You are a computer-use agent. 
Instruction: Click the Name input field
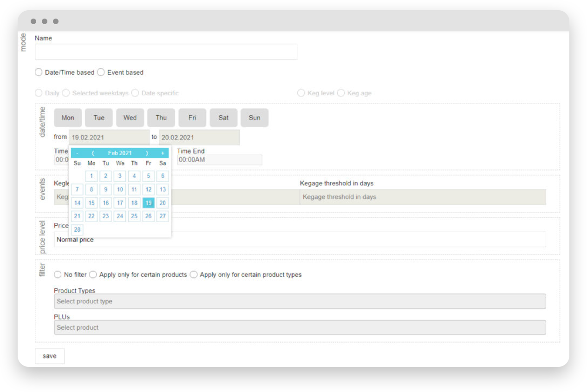pyautogui.click(x=166, y=52)
